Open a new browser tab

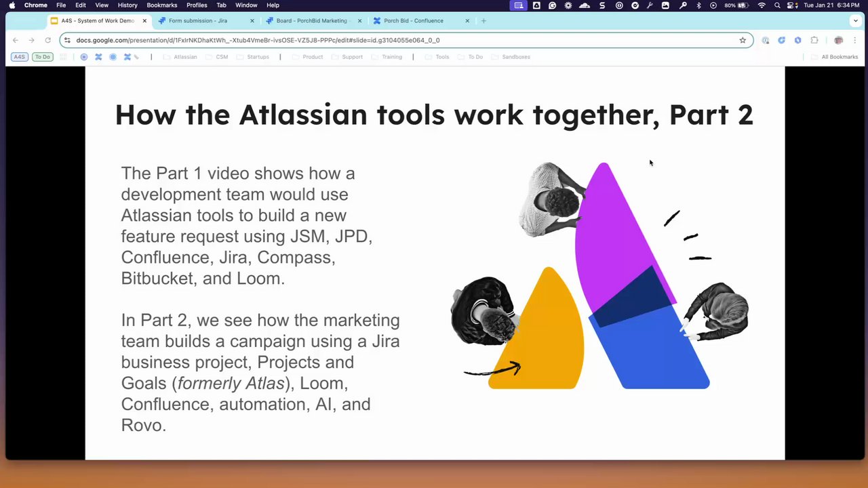pos(484,21)
